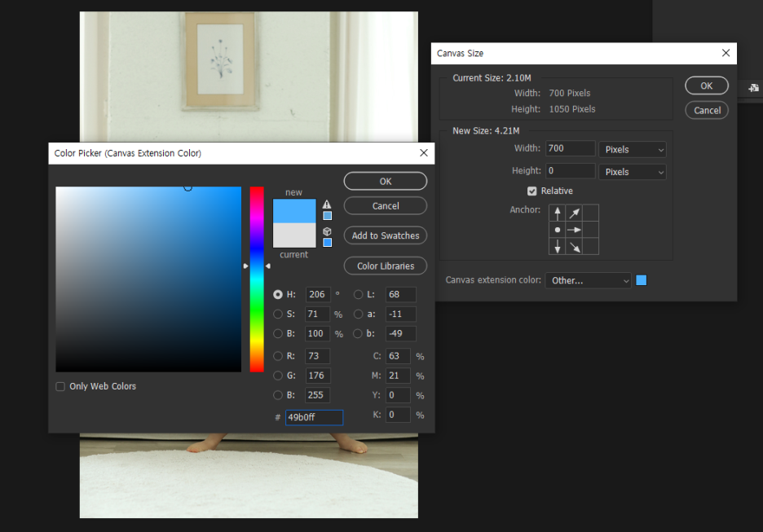Viewport: 763px width, 532px height.
Task: Click OK in Canvas Size dialog
Action: [707, 86]
